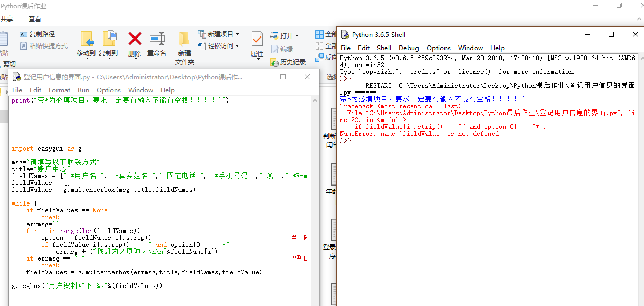Click the Copy Path (复制路径) icon
Screen dimensions: 644x306
[x=37, y=34]
